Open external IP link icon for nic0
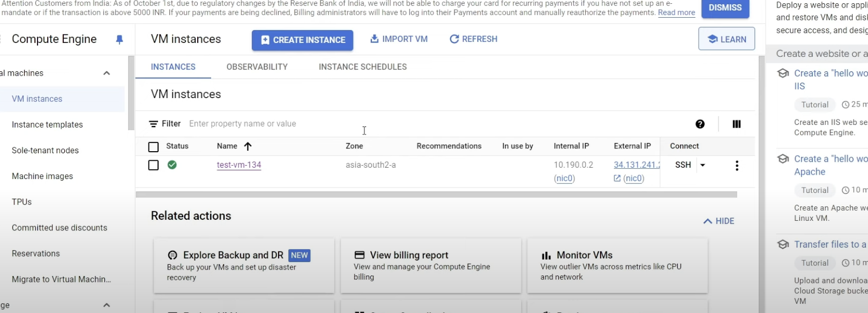The height and width of the screenshot is (313, 868). click(x=617, y=178)
